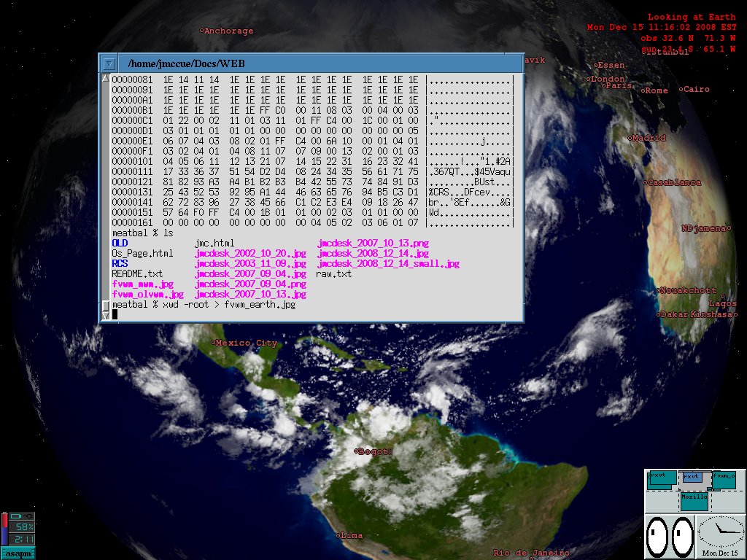Click jmcdesk_2008_12_14.jpg in the listing

coord(373,253)
